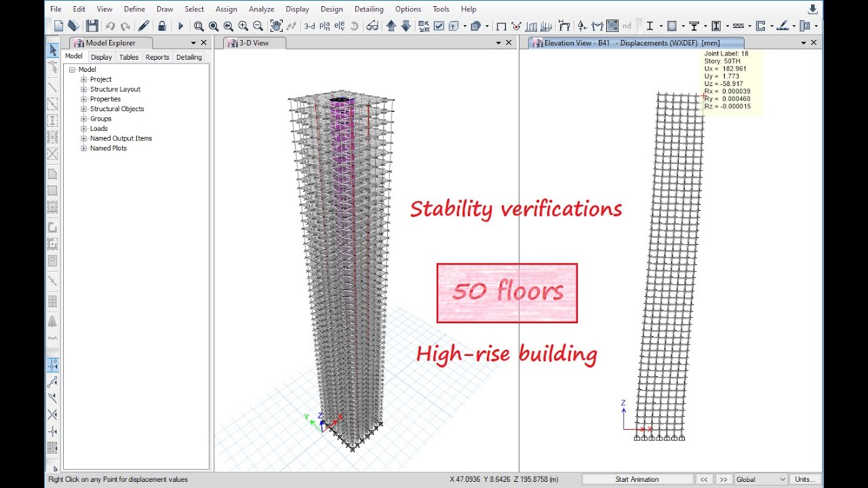Image resolution: width=868 pixels, height=488 pixels.
Task: Move down one story with down arrow
Action: [406, 26]
